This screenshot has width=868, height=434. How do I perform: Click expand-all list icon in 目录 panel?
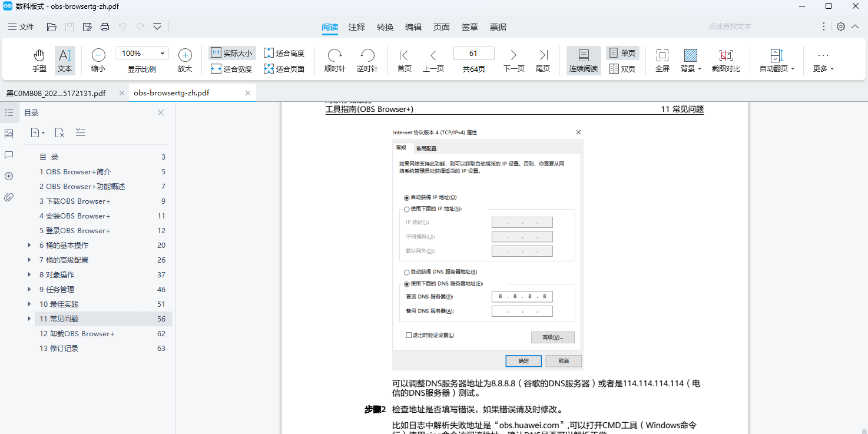[81, 132]
